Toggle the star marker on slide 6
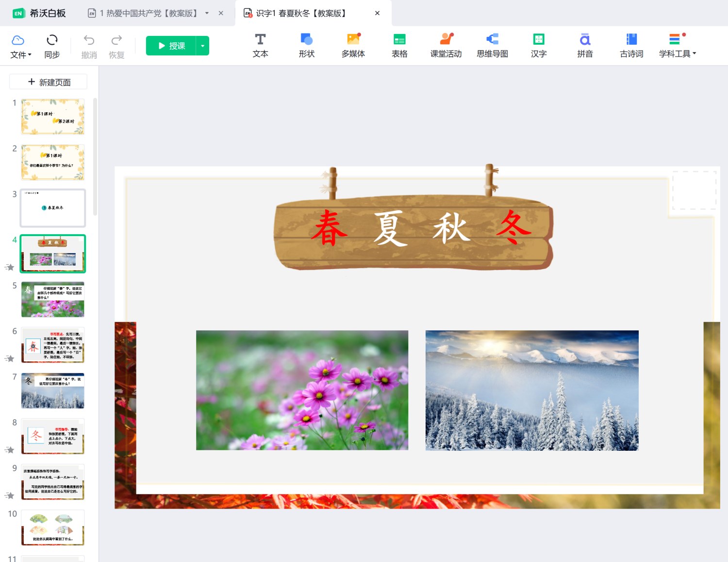Viewport: 728px width, 562px height. [x=10, y=358]
